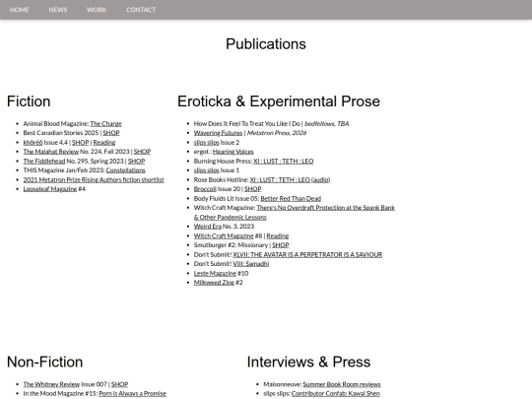Click the Publications page heading
This screenshot has width=532, height=399.
point(266,44)
